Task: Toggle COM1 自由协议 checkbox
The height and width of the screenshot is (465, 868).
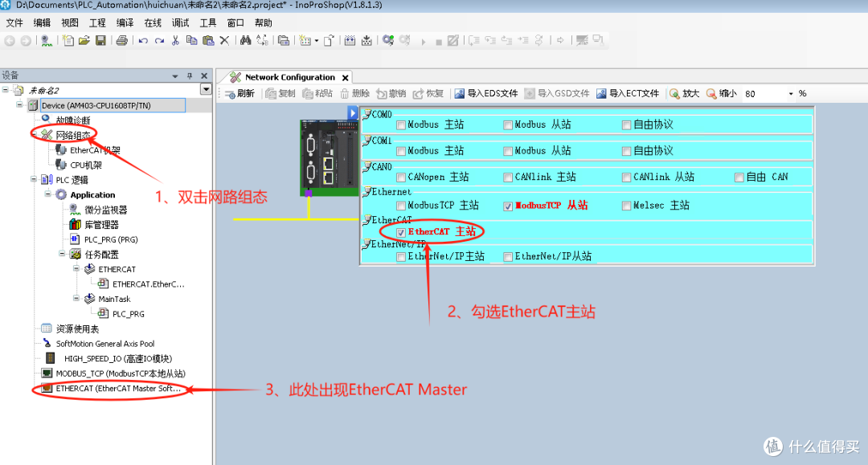Action: click(626, 151)
